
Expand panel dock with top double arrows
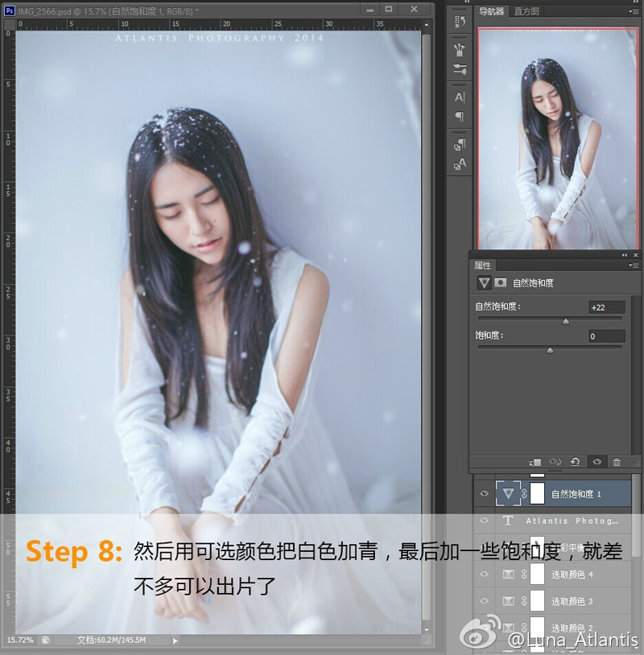click(466, 2)
